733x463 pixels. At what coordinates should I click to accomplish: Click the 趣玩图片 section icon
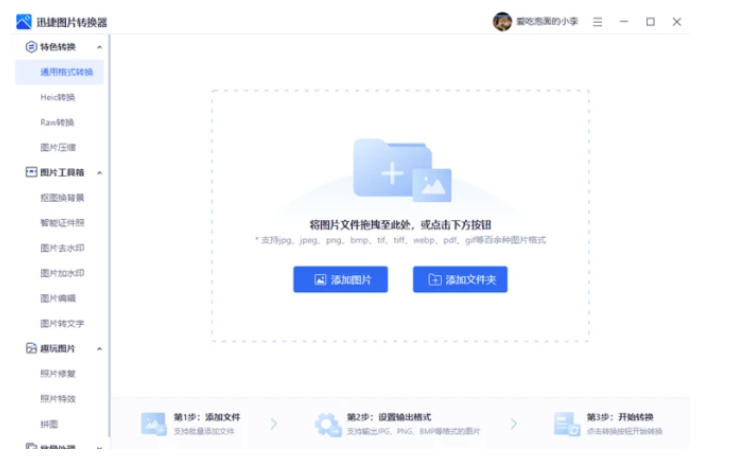click(x=30, y=348)
